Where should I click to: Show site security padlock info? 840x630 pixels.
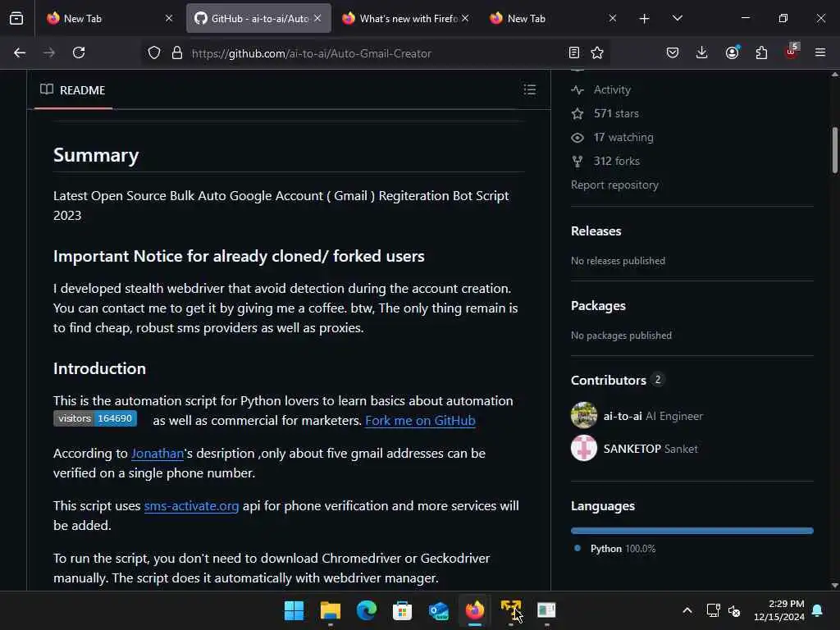pyautogui.click(x=177, y=52)
